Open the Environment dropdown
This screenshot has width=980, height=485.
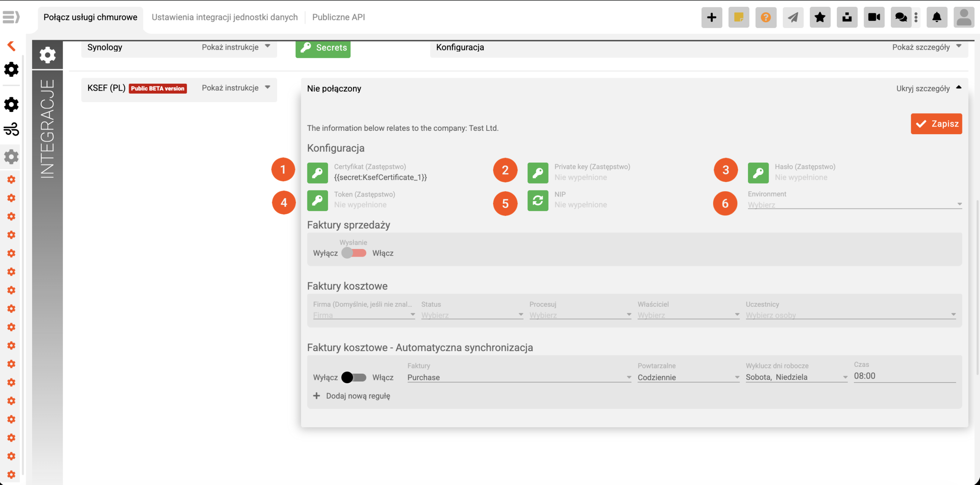[854, 205]
